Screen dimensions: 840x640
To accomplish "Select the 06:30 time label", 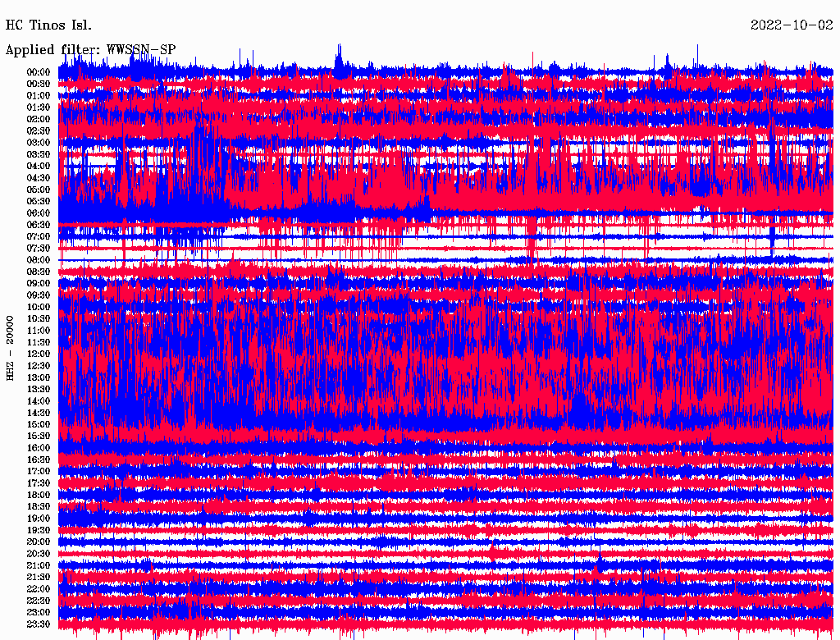I will 39,225.
